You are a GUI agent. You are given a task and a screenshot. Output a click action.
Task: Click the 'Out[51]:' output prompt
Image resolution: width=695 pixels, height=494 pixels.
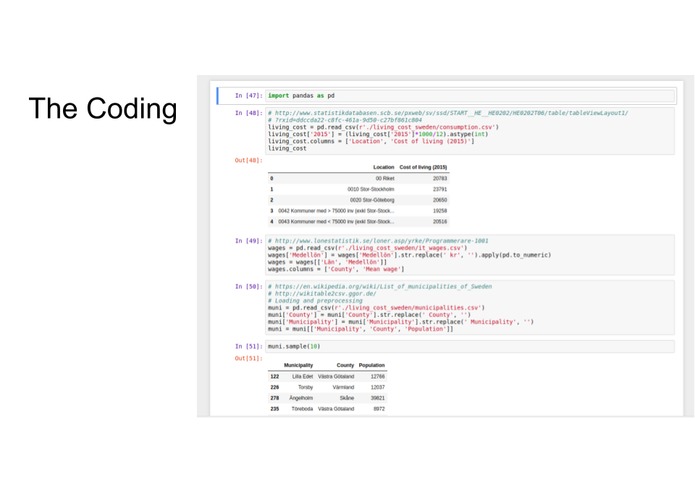[x=249, y=358]
